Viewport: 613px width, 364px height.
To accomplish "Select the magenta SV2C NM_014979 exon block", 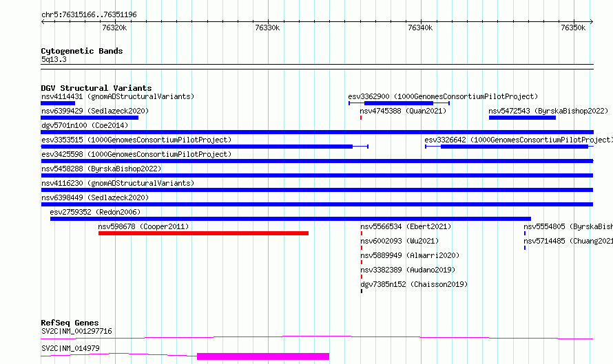I will click(263, 356).
